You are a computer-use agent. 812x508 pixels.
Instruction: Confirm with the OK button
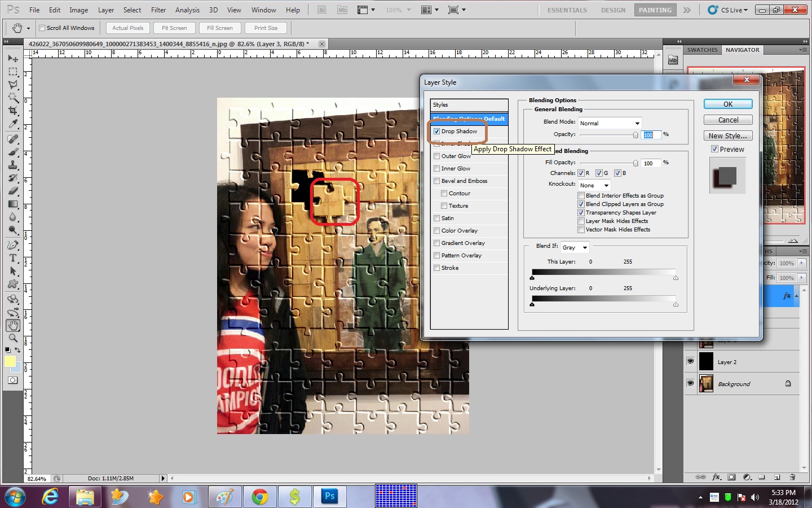(x=727, y=104)
